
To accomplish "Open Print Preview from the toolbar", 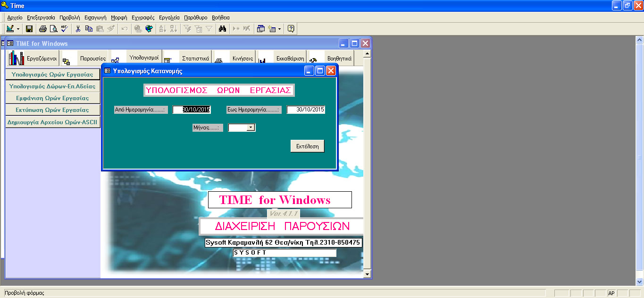I will 54,29.
